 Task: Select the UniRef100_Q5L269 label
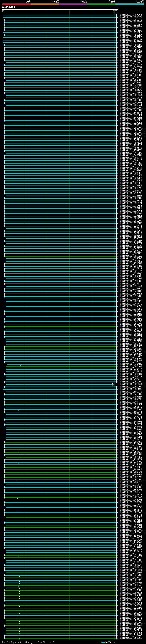click(131, 50)
